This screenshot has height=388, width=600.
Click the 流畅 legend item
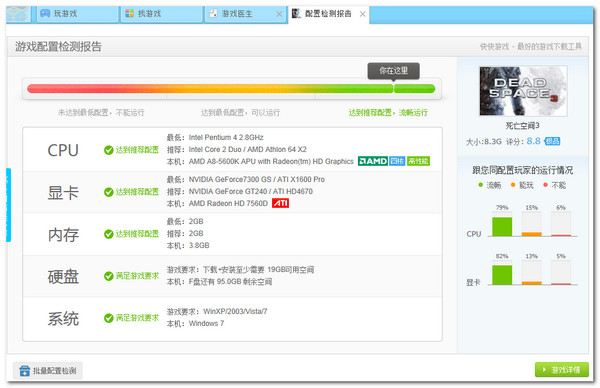(x=489, y=185)
